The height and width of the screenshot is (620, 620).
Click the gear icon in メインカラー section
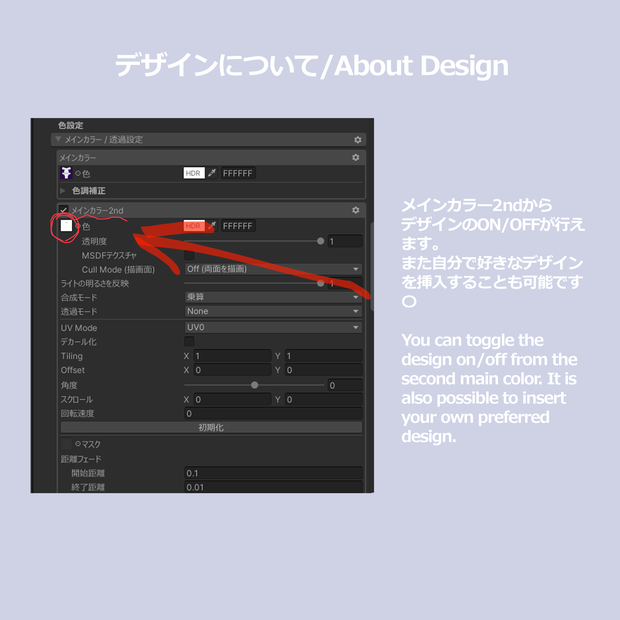tap(355, 157)
